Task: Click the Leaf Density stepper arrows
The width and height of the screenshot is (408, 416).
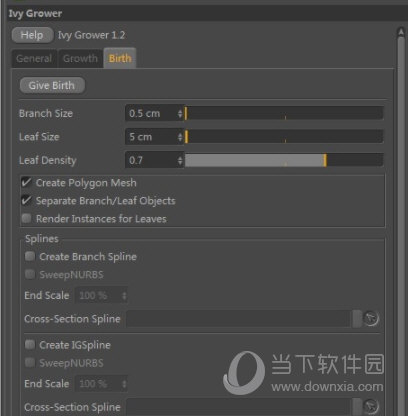Action: (x=180, y=160)
